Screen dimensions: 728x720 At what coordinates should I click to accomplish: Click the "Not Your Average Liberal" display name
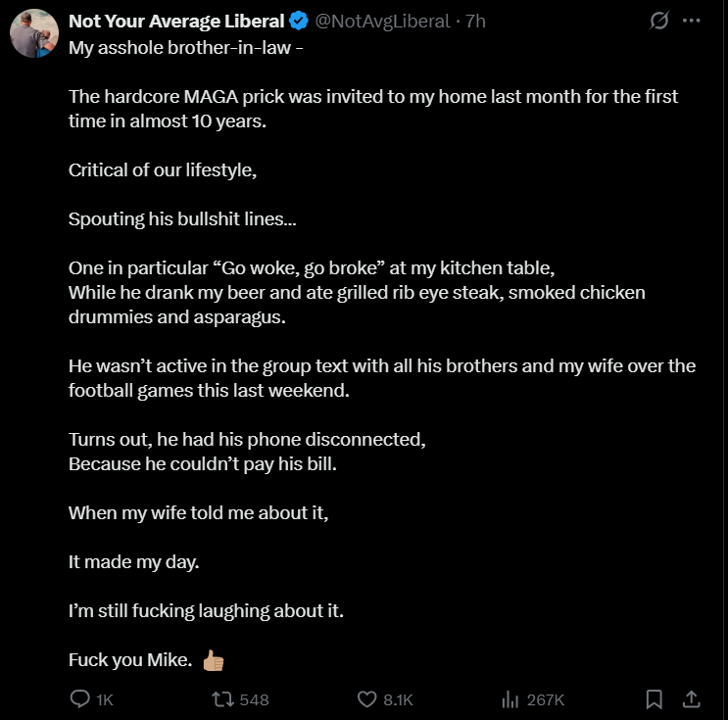click(x=176, y=21)
